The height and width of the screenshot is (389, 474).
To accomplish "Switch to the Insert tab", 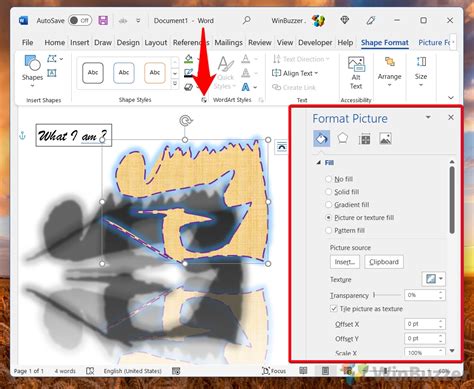I will click(x=80, y=43).
